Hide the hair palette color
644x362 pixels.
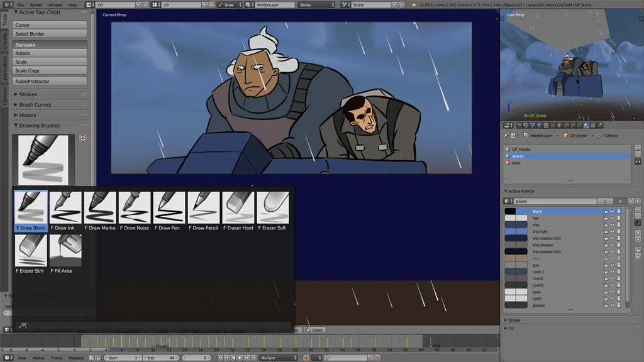tap(612, 218)
